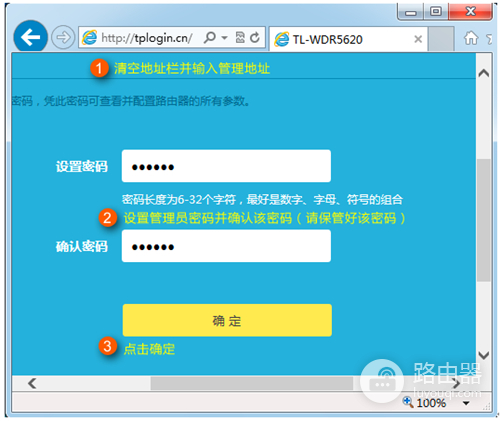Click the vertical scrollbar up arrow

(484, 73)
